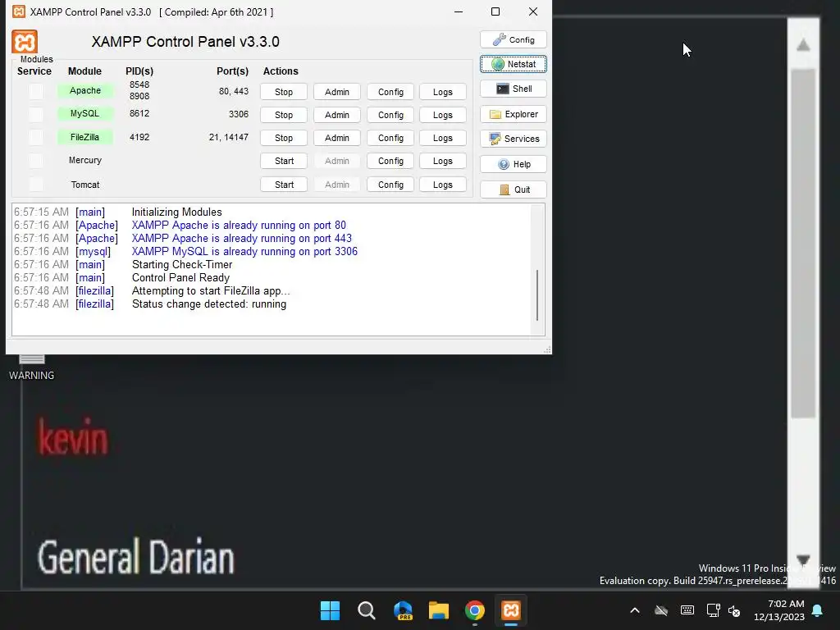The height and width of the screenshot is (630, 840).
Task: Show hidden system tray icons
Action: click(x=635, y=610)
